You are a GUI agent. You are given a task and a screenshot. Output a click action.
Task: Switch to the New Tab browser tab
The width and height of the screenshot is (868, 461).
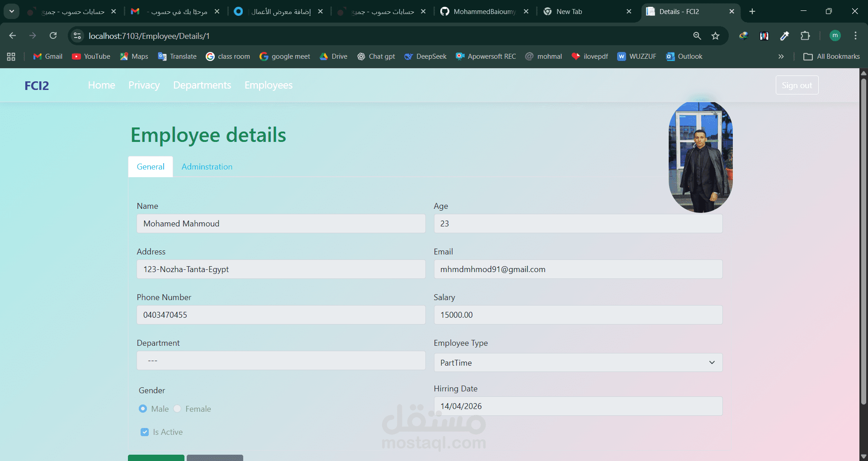pyautogui.click(x=588, y=11)
